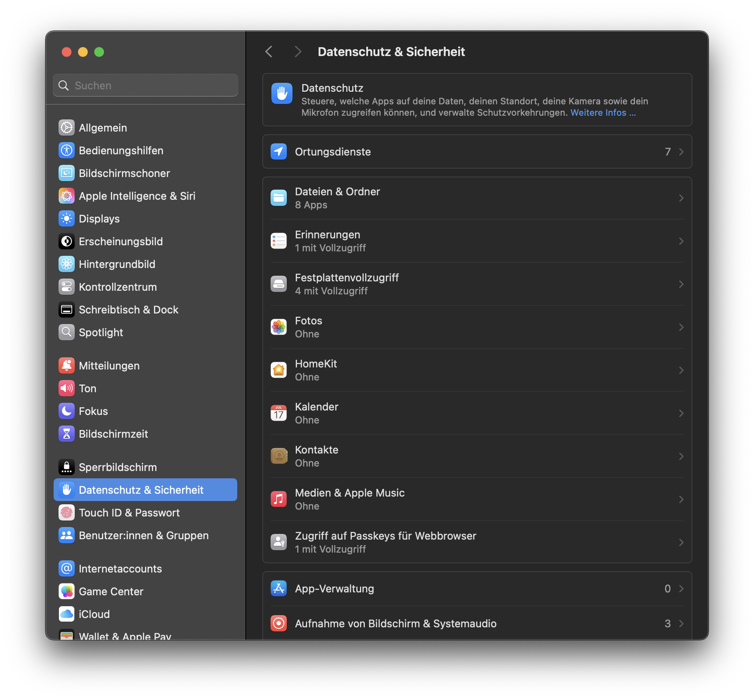754x700 pixels.
Task: Open the Fotos app icon
Action: [279, 326]
